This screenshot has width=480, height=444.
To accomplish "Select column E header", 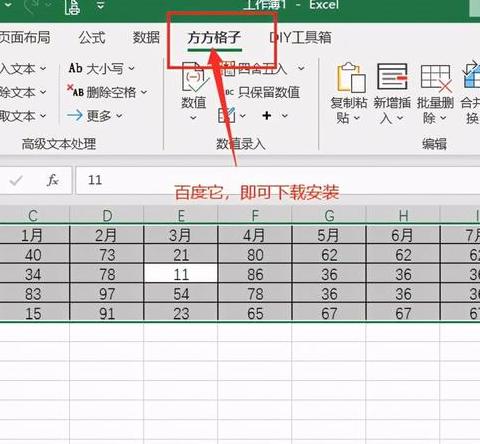I will (x=181, y=215).
